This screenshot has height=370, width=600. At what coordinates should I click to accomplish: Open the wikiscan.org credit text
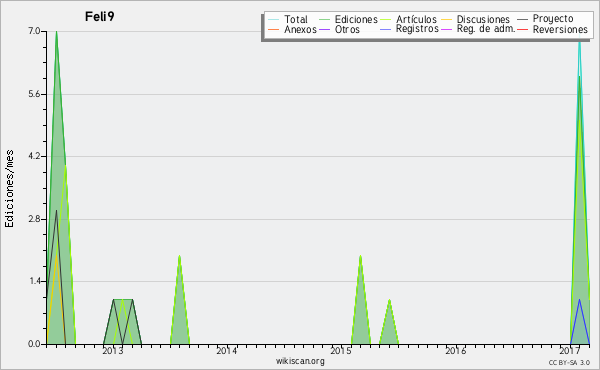pos(300,361)
